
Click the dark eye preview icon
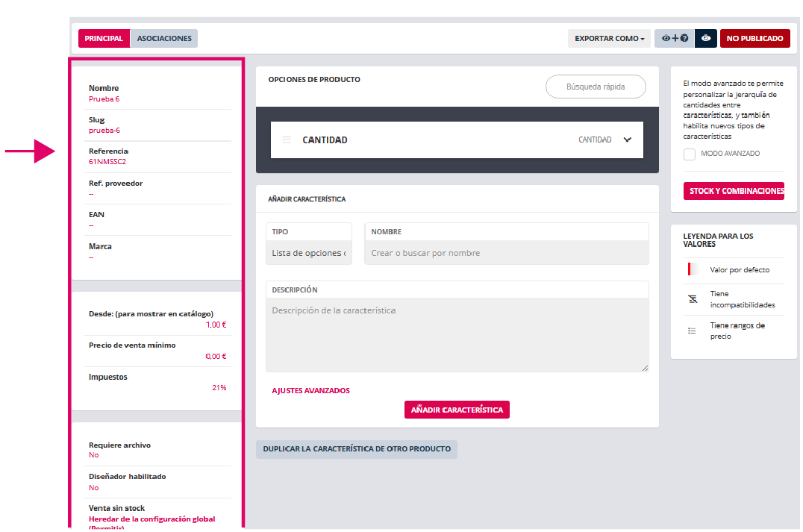(706, 38)
